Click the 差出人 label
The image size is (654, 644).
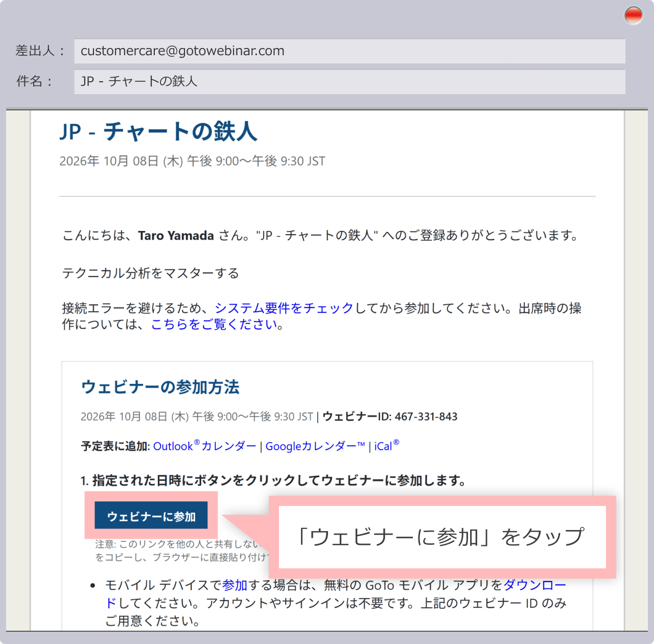(x=40, y=51)
